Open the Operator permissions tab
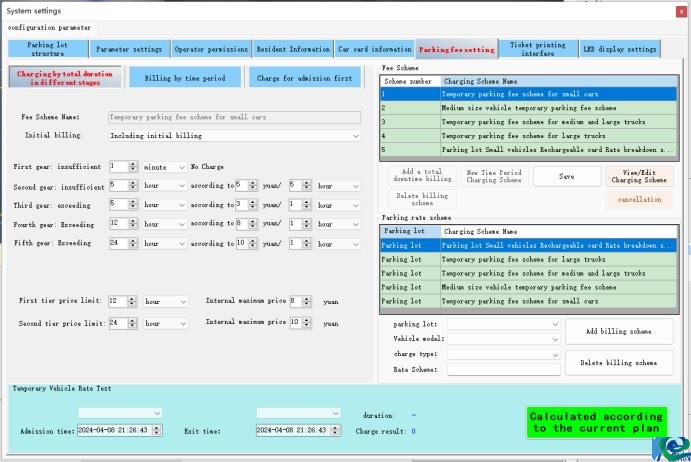The image size is (691, 462). coord(211,49)
